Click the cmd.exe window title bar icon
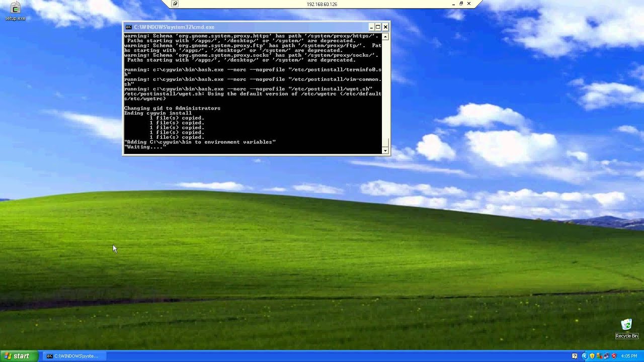The height and width of the screenshot is (362, 644). (128, 27)
